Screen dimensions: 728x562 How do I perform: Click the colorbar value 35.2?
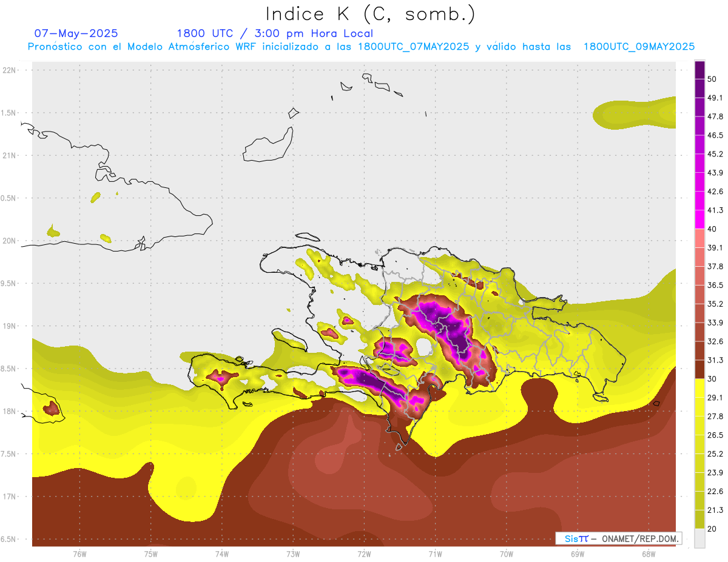point(715,304)
